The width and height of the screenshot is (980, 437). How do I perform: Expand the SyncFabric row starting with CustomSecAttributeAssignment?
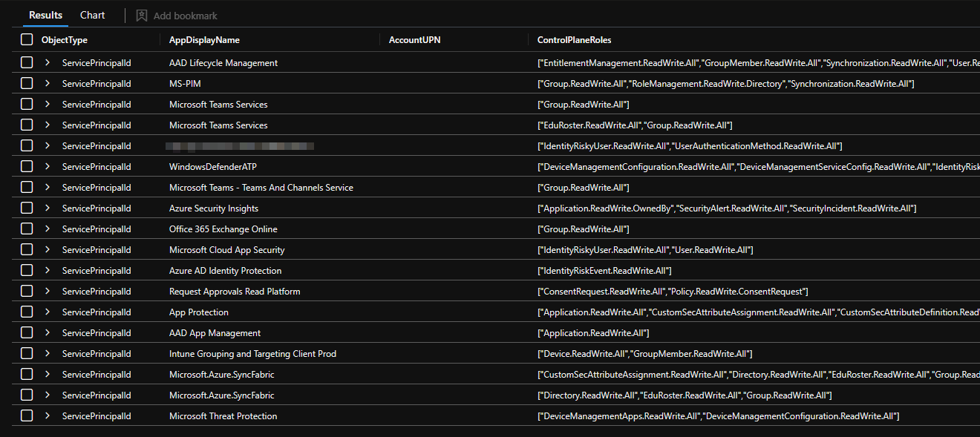[x=48, y=374]
